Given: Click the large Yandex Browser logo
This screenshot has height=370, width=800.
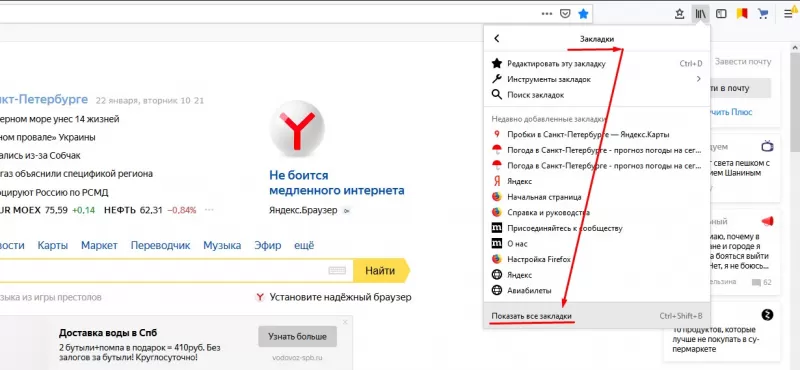Looking at the screenshot, I should pyautogui.click(x=296, y=128).
